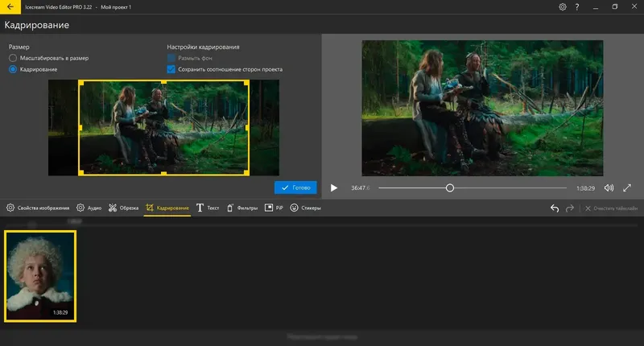
Task: Open the Аудио settings tab
Action: (89, 208)
